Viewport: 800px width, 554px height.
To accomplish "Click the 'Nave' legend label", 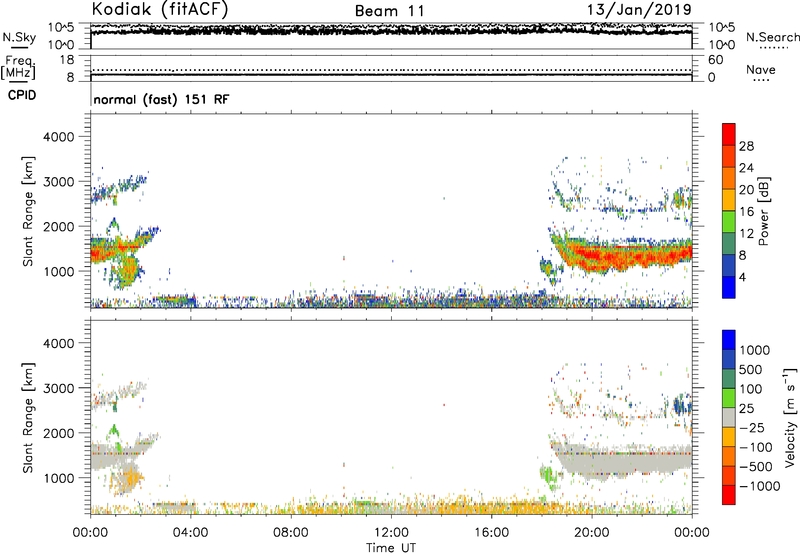I will click(x=761, y=70).
